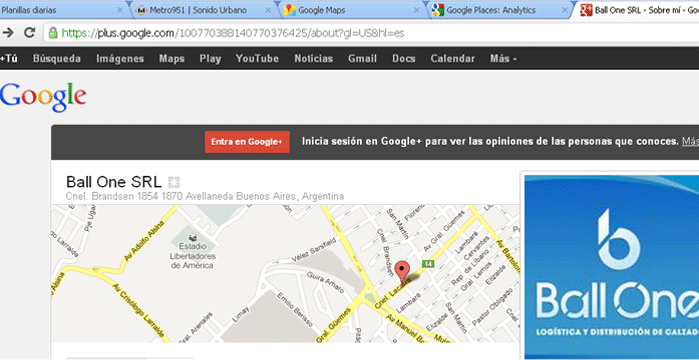Click the Estadio Libertadores de América label
Screen dimensions: 699x360
pos(192,256)
